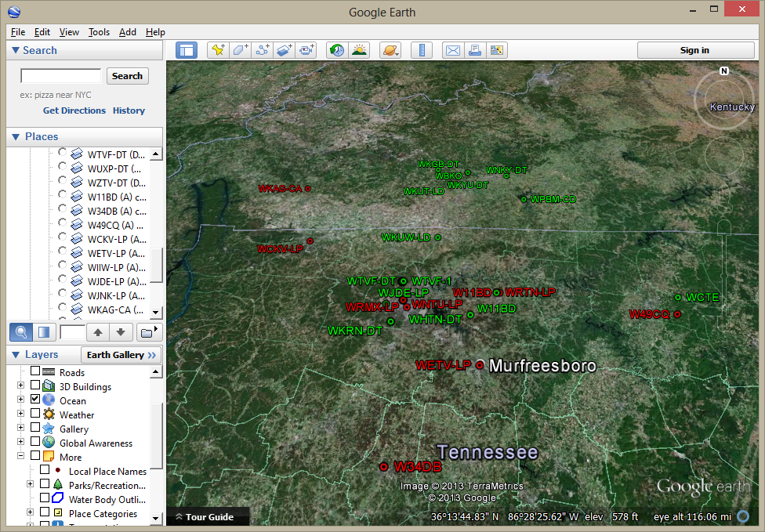Screen dimensions: 765x532
Task: Click the Places filter text field
Action: [72, 332]
